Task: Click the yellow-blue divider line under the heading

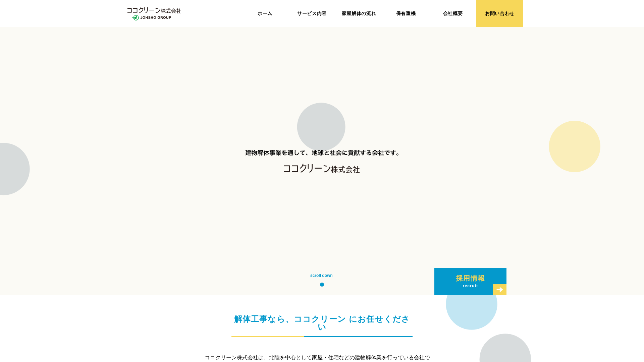Action: tap(322, 337)
